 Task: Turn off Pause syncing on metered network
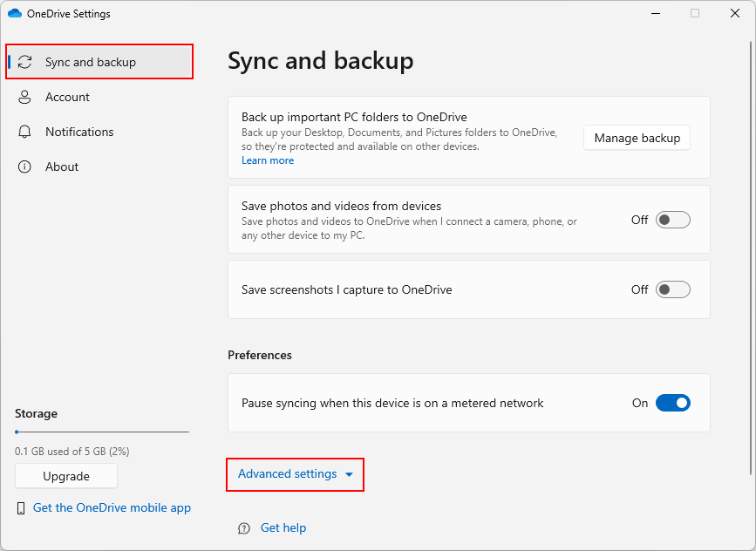[672, 403]
